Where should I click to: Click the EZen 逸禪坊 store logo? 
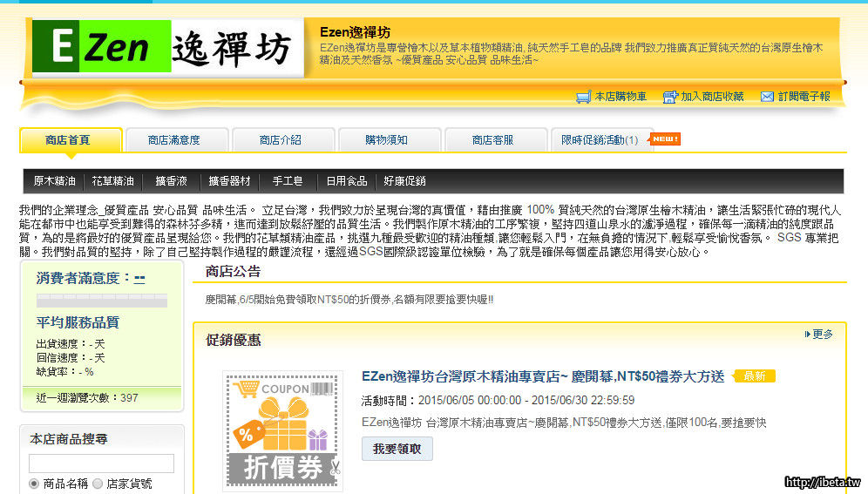click(168, 48)
